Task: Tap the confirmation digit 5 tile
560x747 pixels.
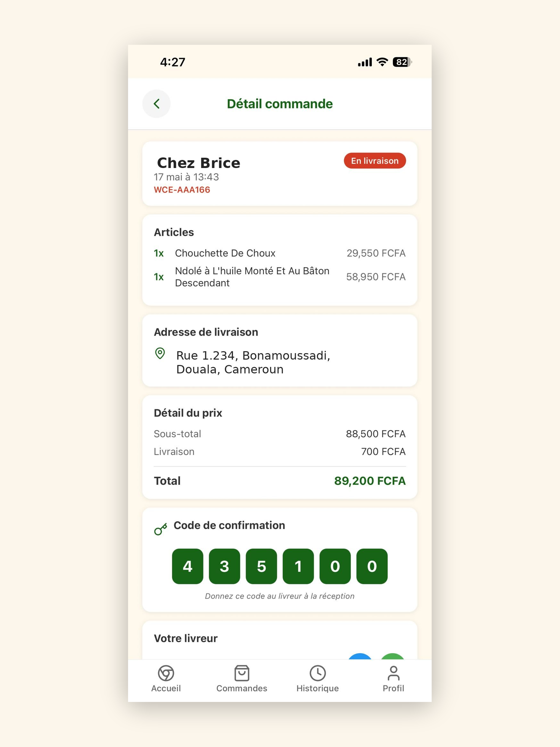Action: pyautogui.click(x=261, y=566)
